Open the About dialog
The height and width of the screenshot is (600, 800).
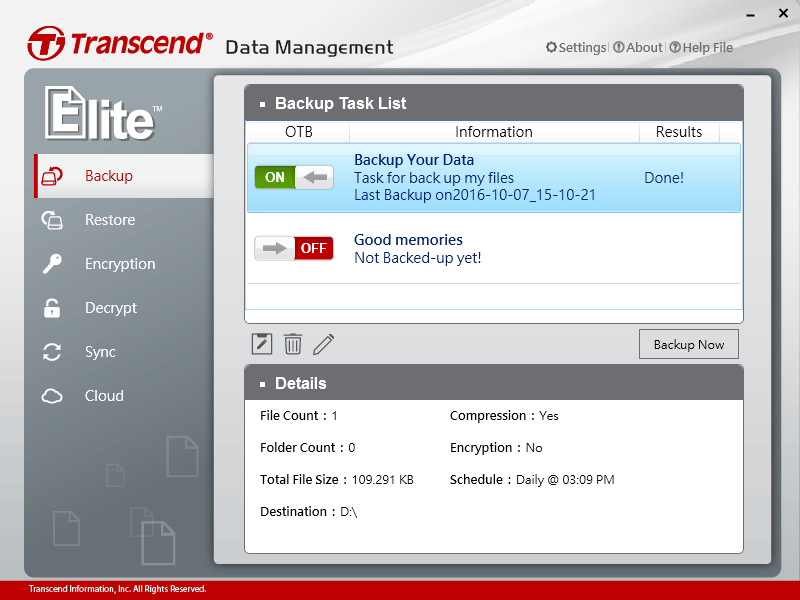(638, 47)
